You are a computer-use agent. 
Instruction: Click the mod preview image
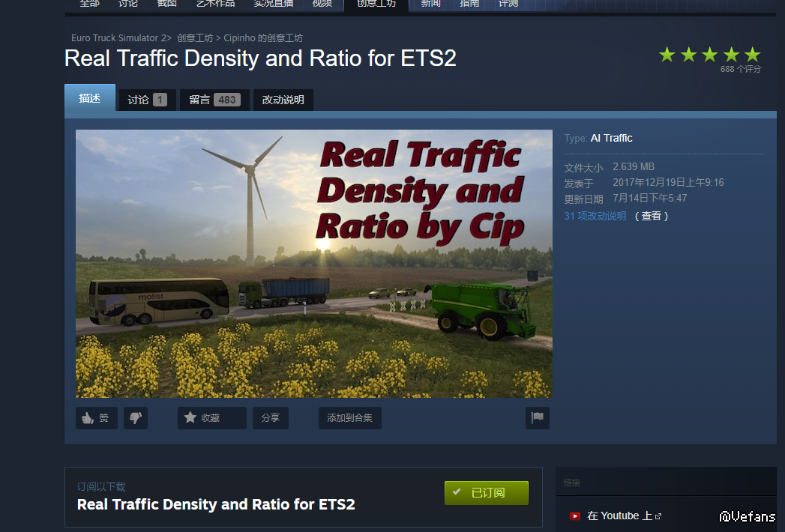314,264
